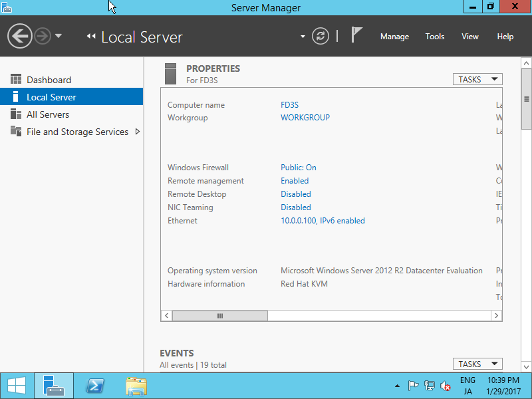Click NIC Teaming Disabled link
Viewport: 532px width, 399px height.
pyautogui.click(x=295, y=207)
